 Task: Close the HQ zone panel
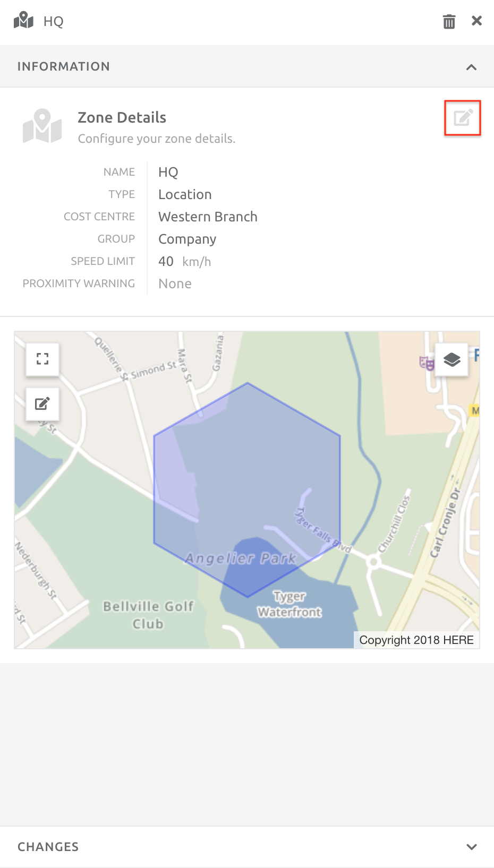476,21
